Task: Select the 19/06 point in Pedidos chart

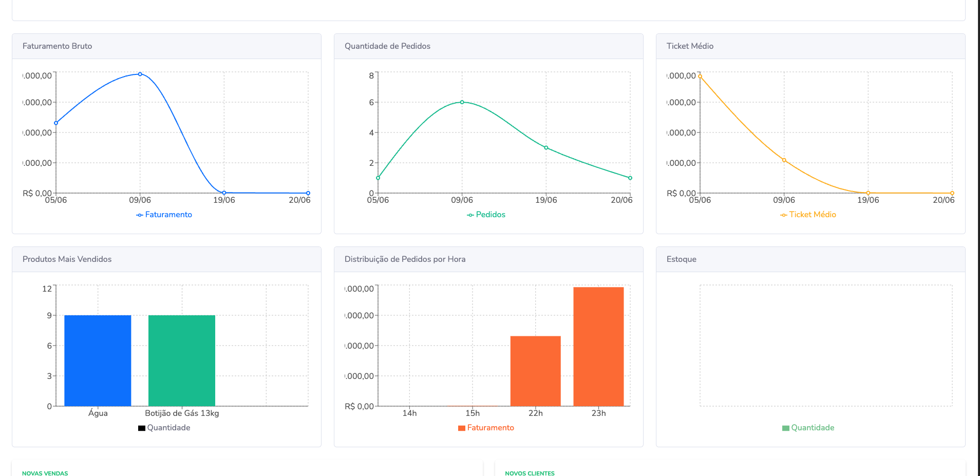Action: click(x=546, y=148)
